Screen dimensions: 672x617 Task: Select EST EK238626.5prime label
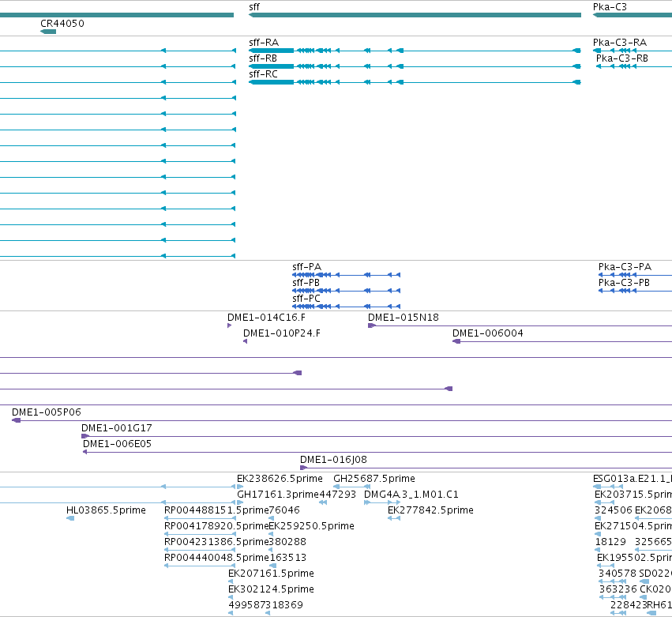click(280, 479)
